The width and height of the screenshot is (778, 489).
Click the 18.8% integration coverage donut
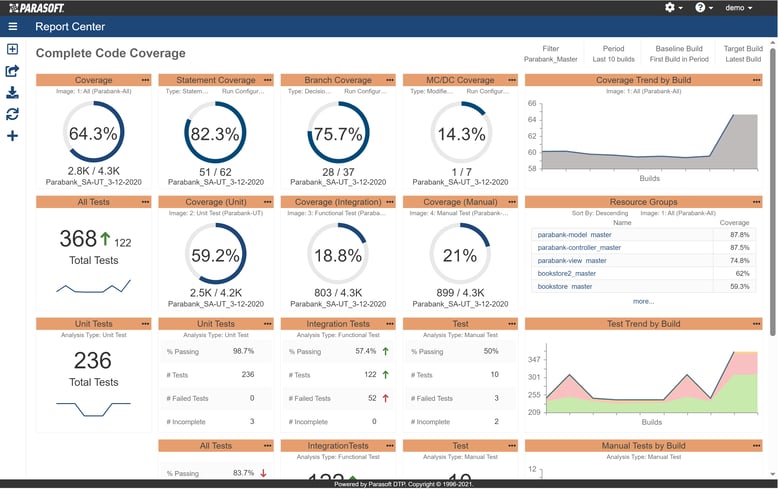click(x=338, y=254)
